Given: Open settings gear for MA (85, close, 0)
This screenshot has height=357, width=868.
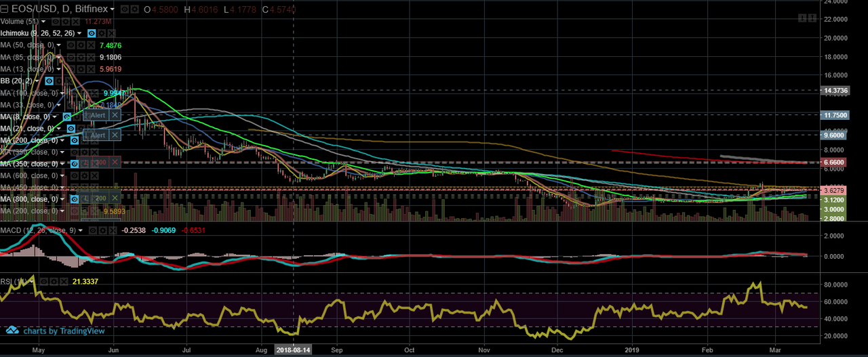Looking at the screenshot, I should pyautogui.click(x=81, y=58).
